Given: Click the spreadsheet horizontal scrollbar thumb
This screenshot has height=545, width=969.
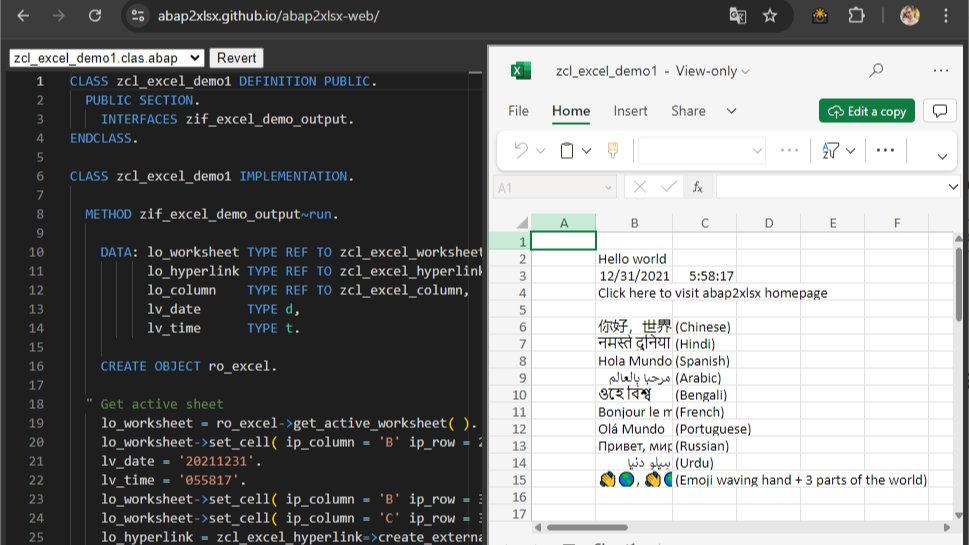Looking at the screenshot, I should [586, 527].
